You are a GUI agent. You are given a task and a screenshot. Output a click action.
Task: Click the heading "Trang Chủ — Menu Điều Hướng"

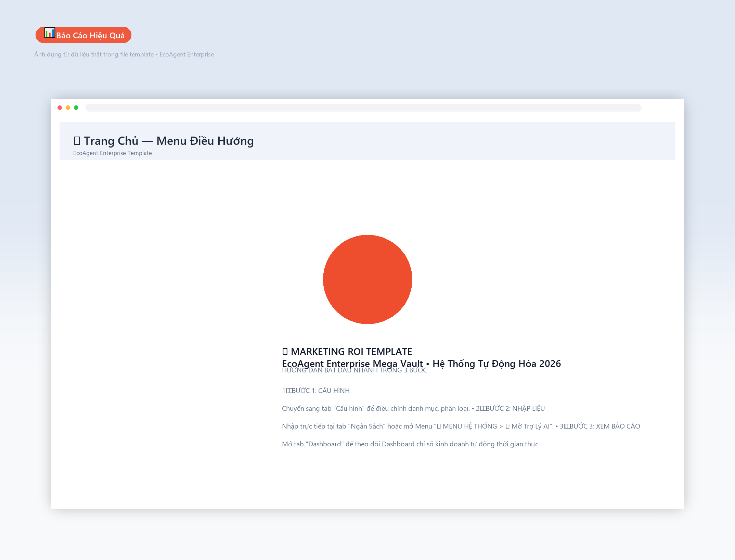[164, 141]
